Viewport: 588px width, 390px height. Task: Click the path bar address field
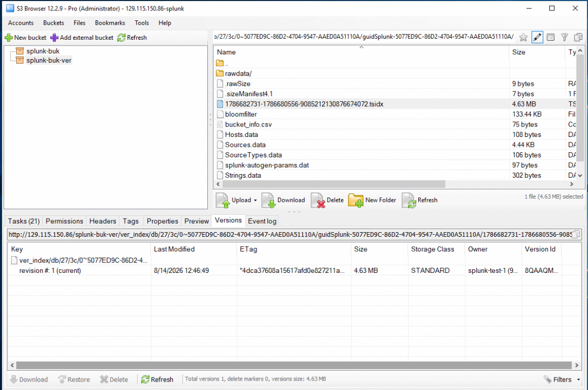click(364, 37)
